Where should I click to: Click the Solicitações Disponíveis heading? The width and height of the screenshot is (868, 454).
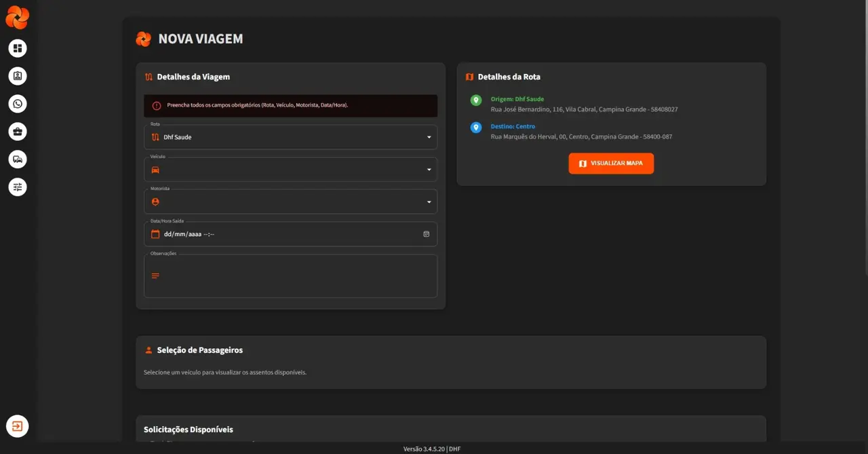click(x=189, y=430)
